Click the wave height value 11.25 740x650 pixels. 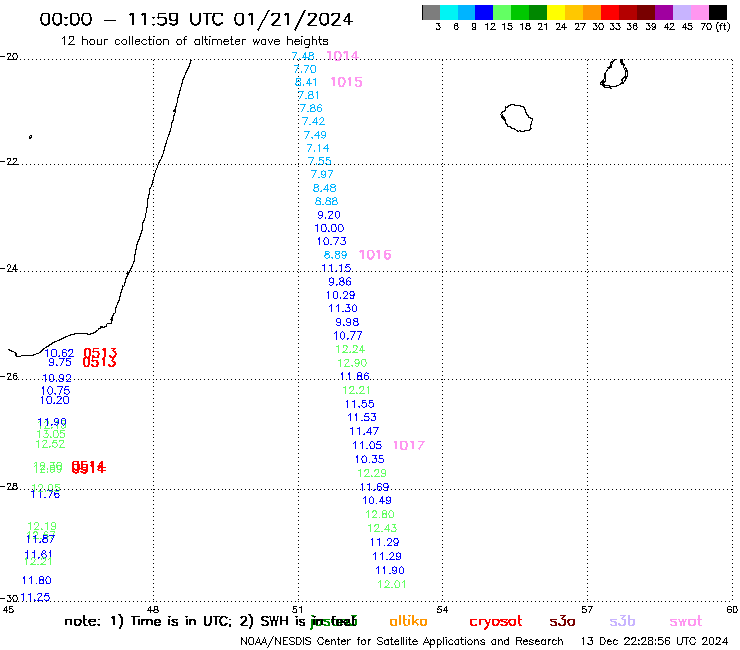tap(35, 597)
